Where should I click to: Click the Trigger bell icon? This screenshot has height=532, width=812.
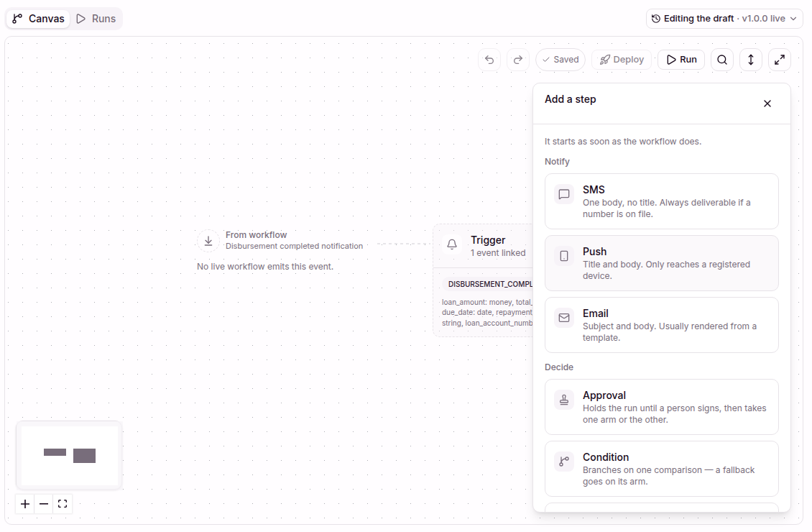452,244
